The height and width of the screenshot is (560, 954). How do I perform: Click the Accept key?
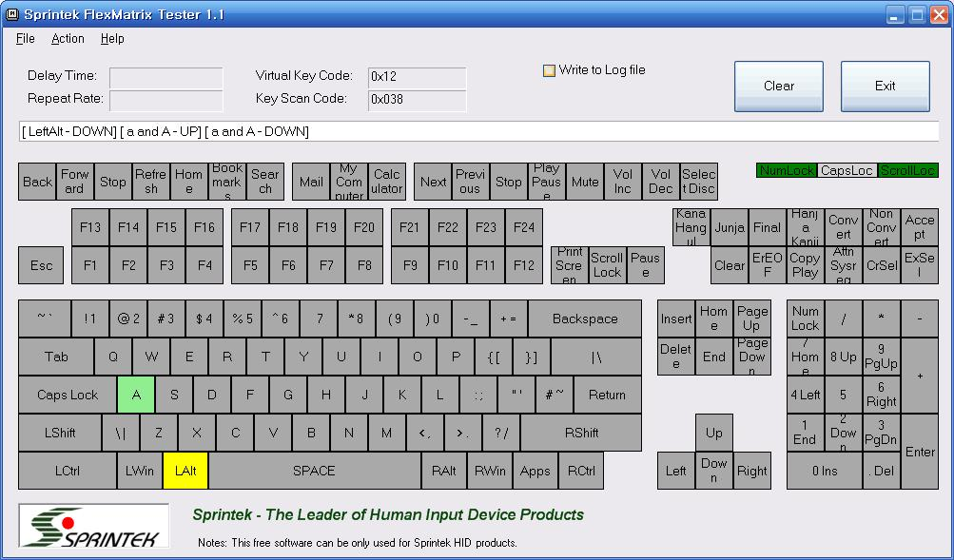920,227
